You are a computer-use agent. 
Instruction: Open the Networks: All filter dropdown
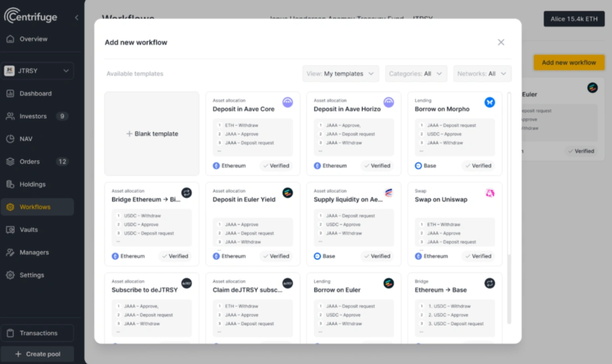(x=482, y=74)
